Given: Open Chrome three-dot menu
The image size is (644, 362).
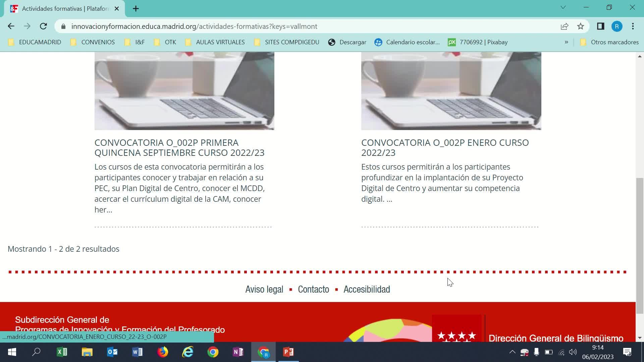Looking at the screenshot, I should point(633,26).
